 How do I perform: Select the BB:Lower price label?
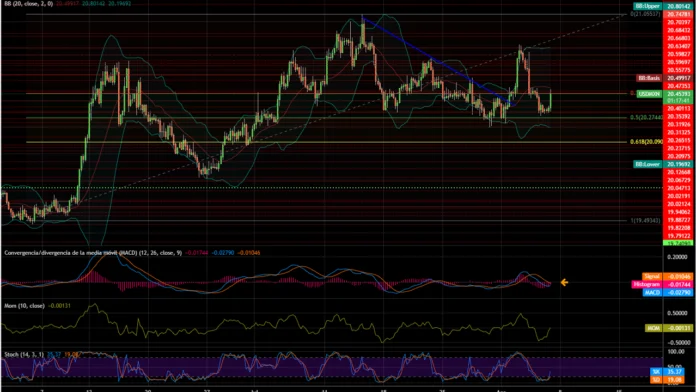648,164
